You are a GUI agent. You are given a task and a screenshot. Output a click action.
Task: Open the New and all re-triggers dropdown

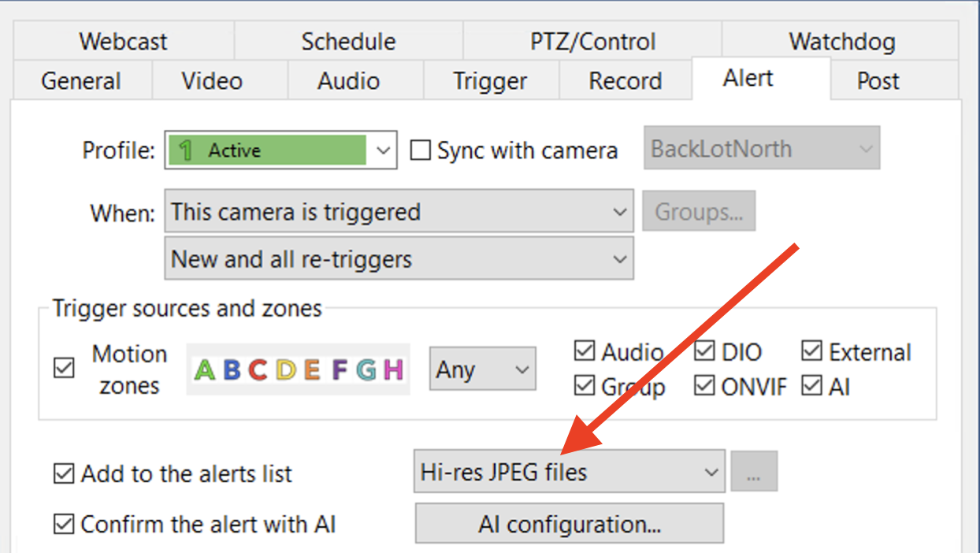(x=399, y=259)
